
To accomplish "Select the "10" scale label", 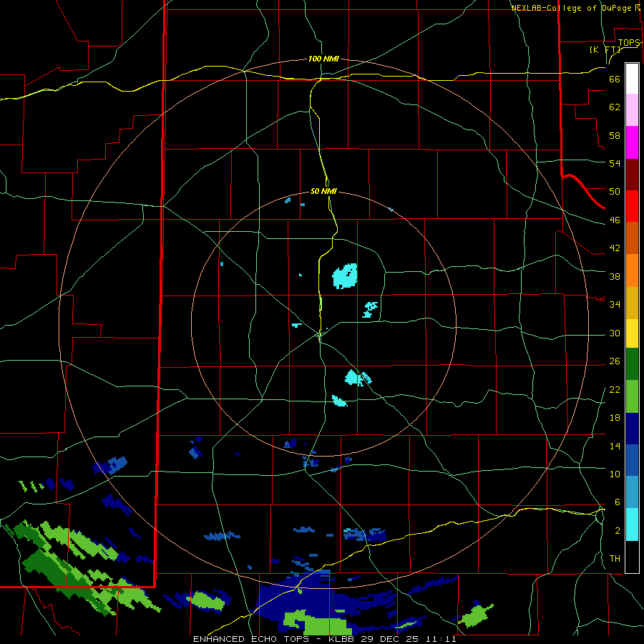I will (615, 474).
